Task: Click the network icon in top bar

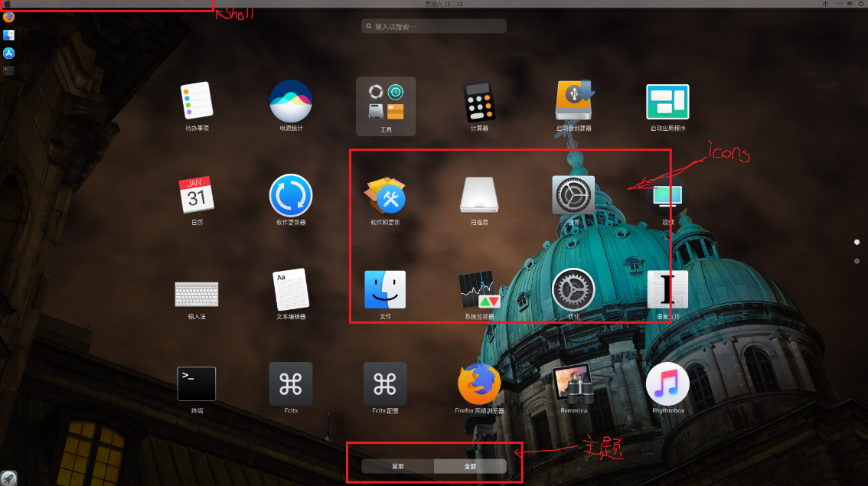Action: (x=839, y=4)
